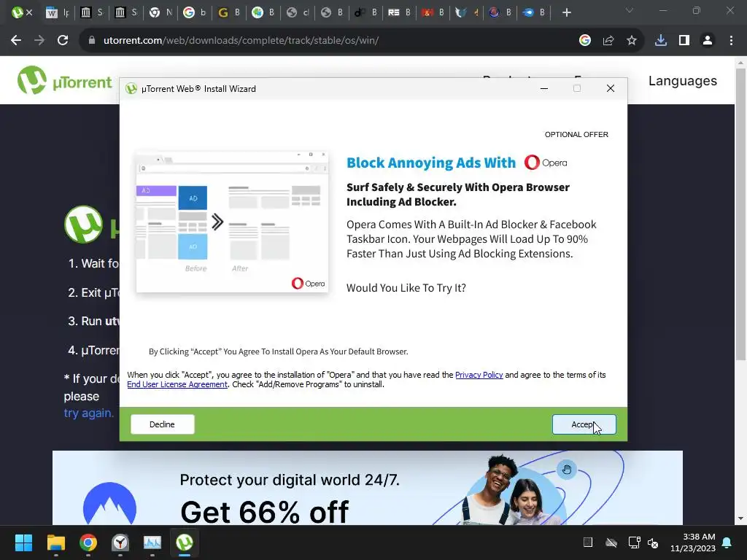Click the browser forward arrow
Viewport: 747px width, 560px height.
click(39, 41)
